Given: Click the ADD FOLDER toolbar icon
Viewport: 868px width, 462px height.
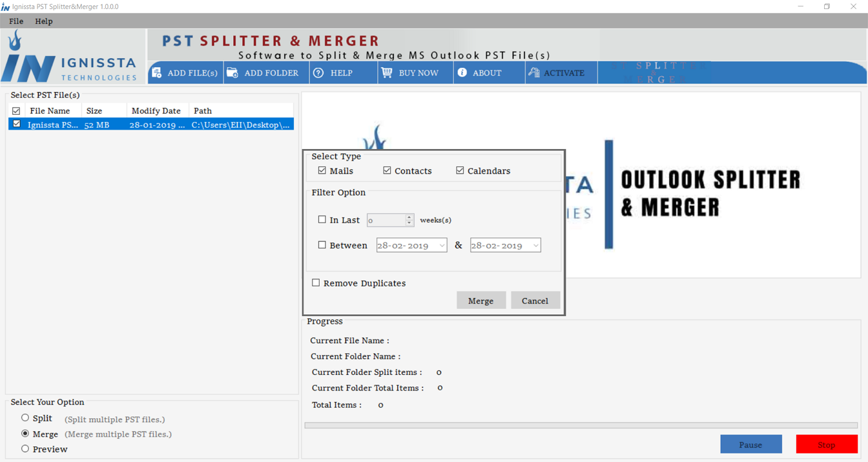Looking at the screenshot, I should pyautogui.click(x=232, y=73).
